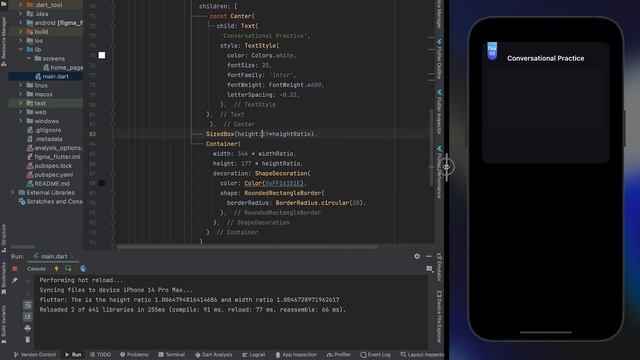Click white color swatch in gutter
640x360 pixels.
pos(102,55)
